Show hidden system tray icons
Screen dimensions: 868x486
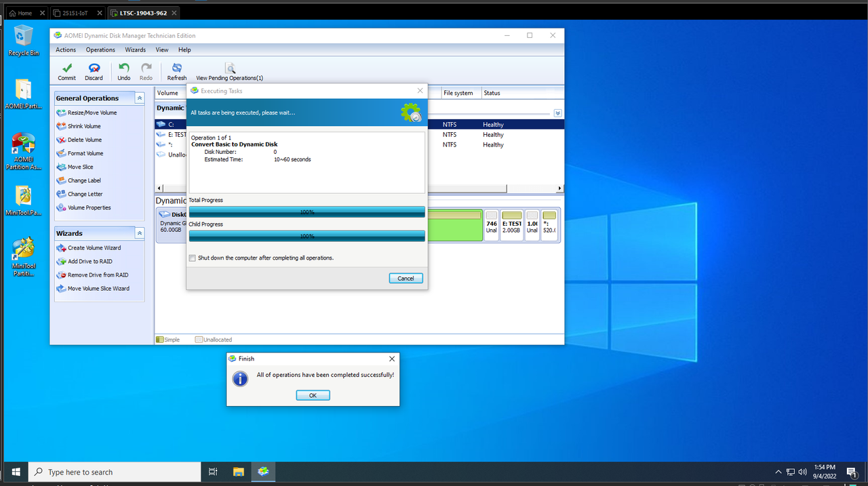click(x=778, y=472)
